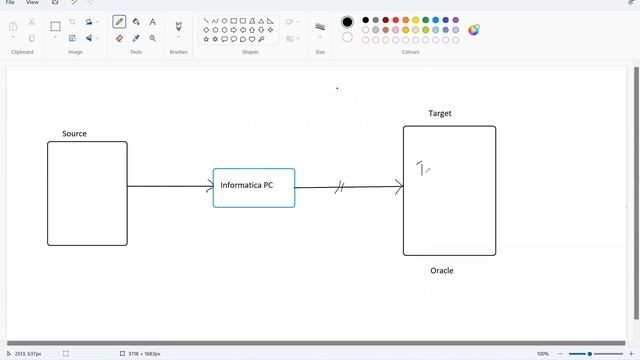Pick the Diamond shape
The image size is (640, 360).
pyautogui.click(x=206, y=30)
